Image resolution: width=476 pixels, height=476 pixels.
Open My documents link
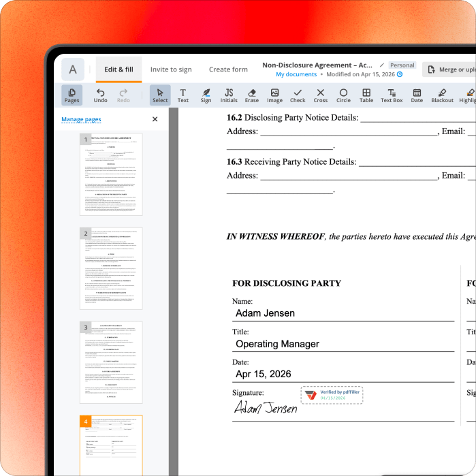pos(296,74)
